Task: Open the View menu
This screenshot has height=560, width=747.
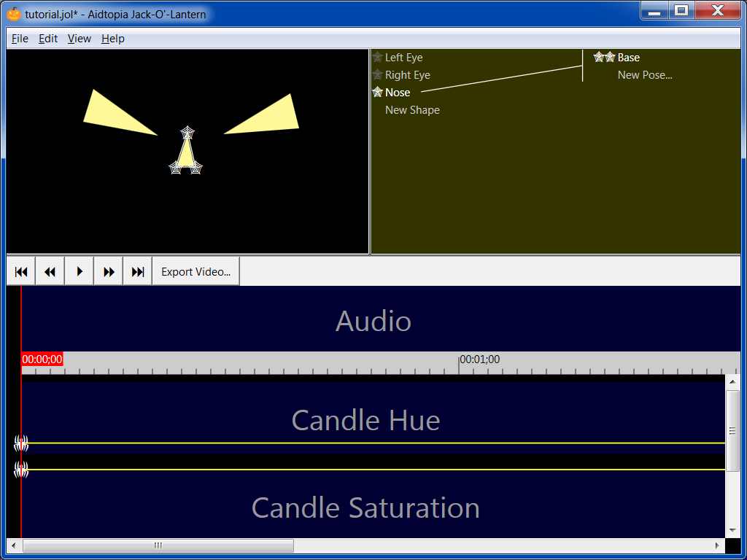Action: click(79, 39)
